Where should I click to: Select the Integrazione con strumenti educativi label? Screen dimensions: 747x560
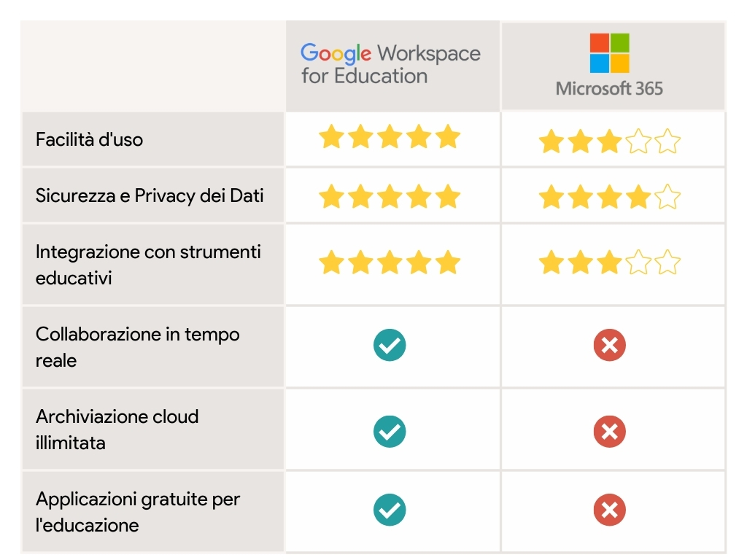click(x=148, y=265)
